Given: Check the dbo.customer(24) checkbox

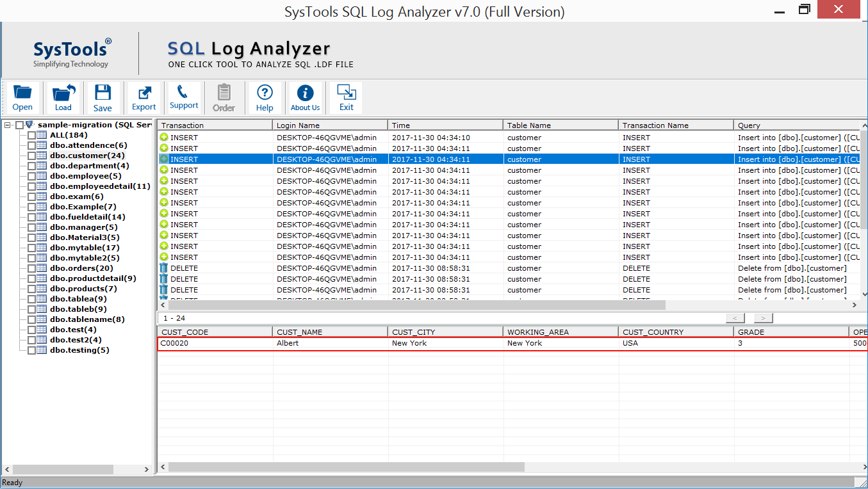Looking at the screenshot, I should [x=31, y=156].
